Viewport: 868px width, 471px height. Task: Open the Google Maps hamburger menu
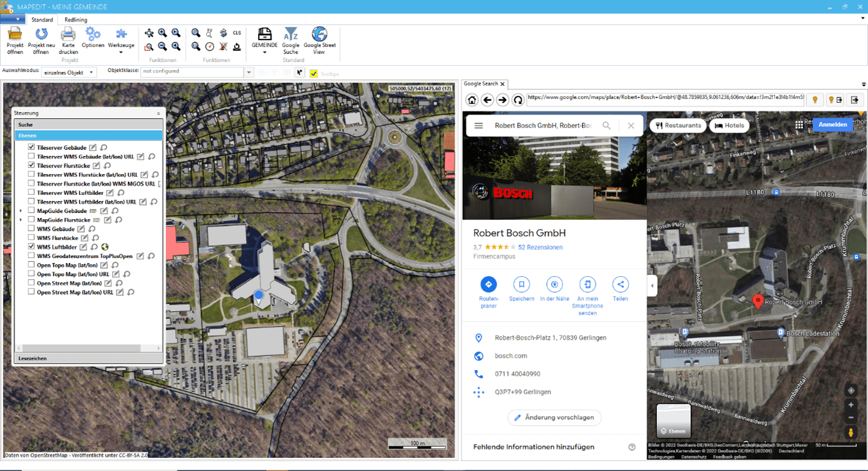[x=479, y=126]
